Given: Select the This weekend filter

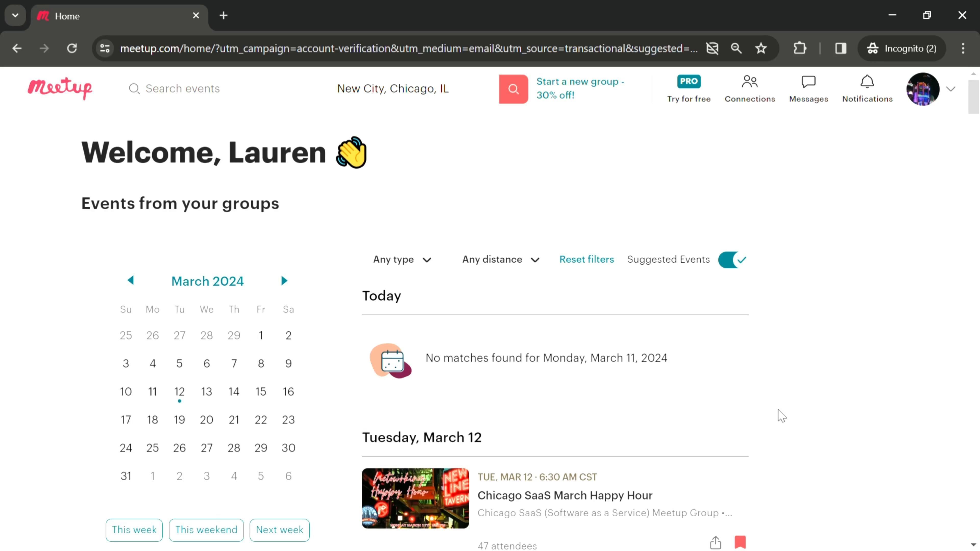Looking at the screenshot, I should click(206, 530).
